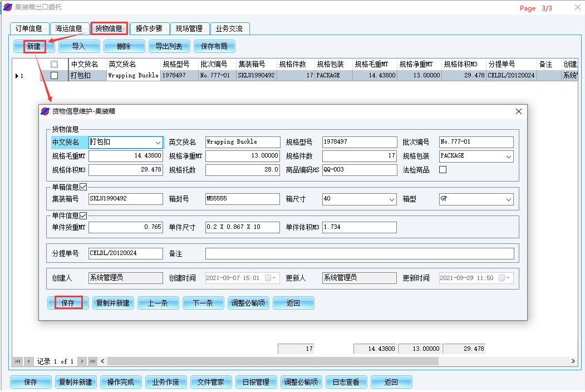
Task: Select row checkbox for 打包扣
Action: tap(54, 76)
